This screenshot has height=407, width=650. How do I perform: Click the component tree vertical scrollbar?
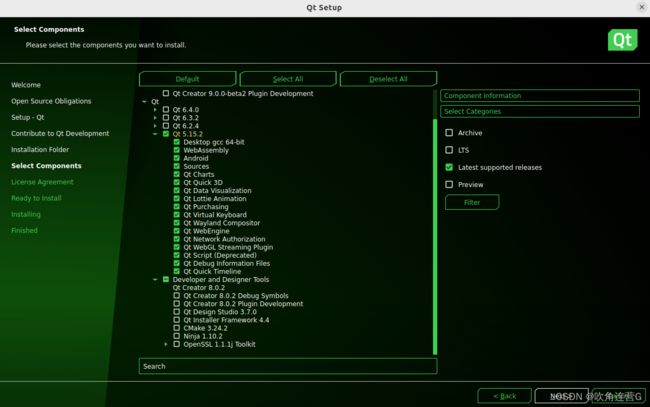coord(435,236)
